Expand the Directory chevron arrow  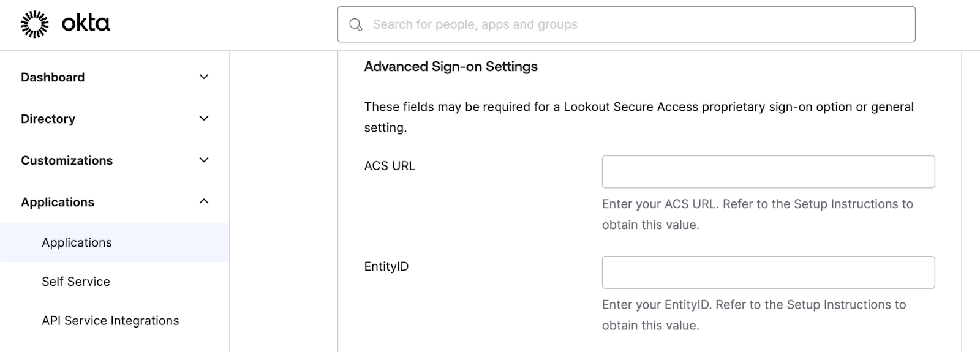(204, 119)
